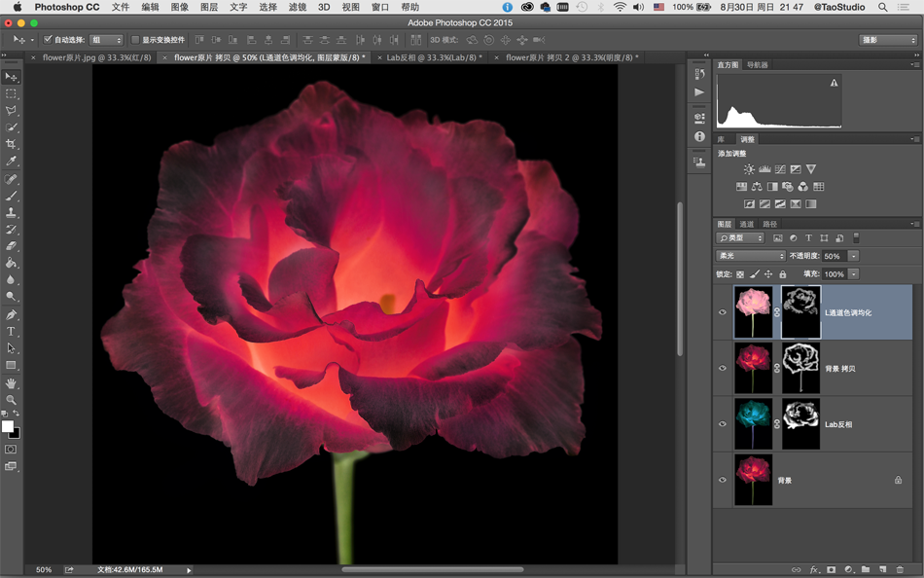Select the Paint Bucket tool
The width and height of the screenshot is (924, 578).
pos(12,263)
